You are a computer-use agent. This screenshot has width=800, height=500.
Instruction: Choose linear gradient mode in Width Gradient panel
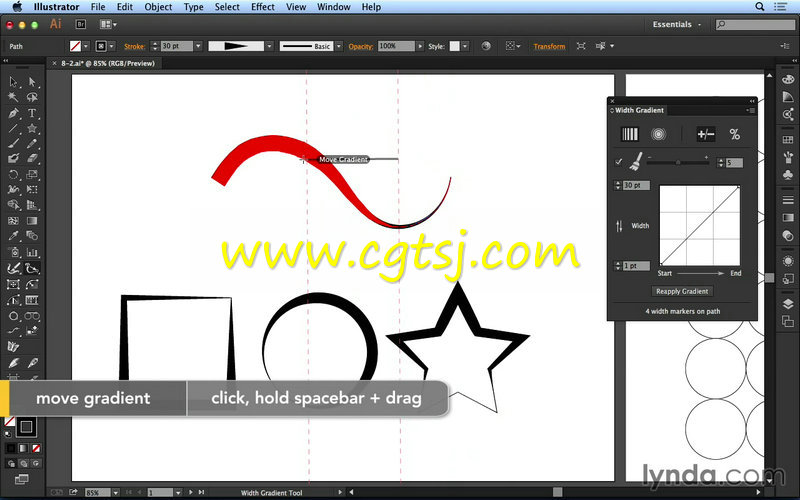pyautogui.click(x=630, y=134)
